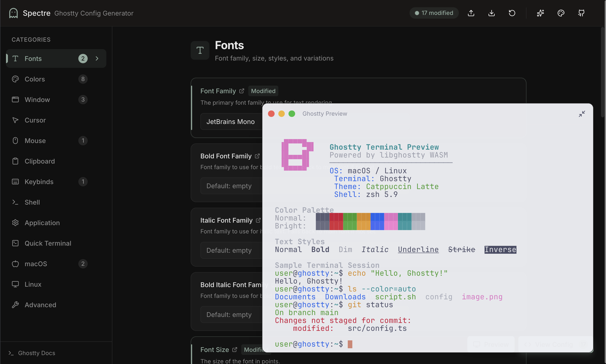
Task: Click the Colors palette sidebar icon
Action: [15, 79]
